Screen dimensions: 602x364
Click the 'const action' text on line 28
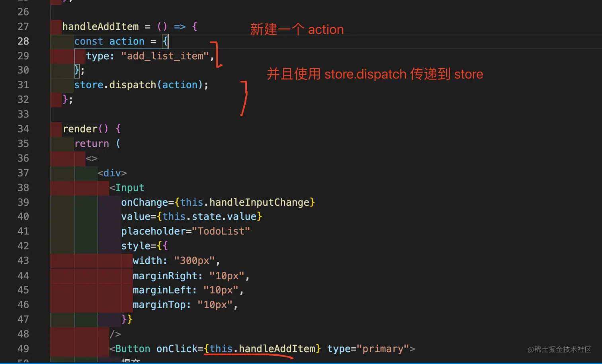click(x=109, y=41)
